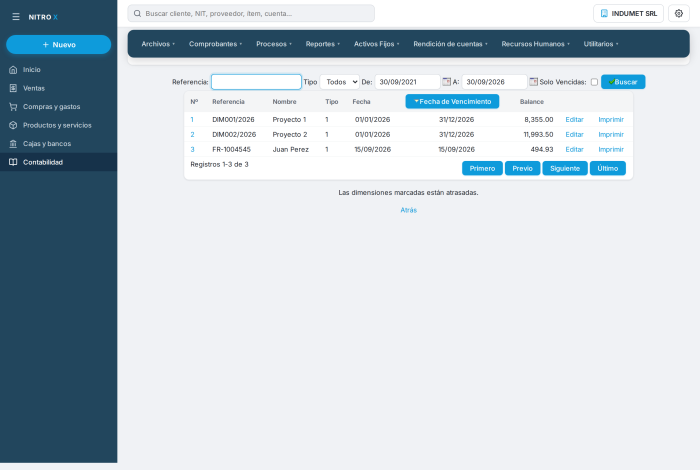
Task: Click the Nombre column header
Action: (x=284, y=102)
